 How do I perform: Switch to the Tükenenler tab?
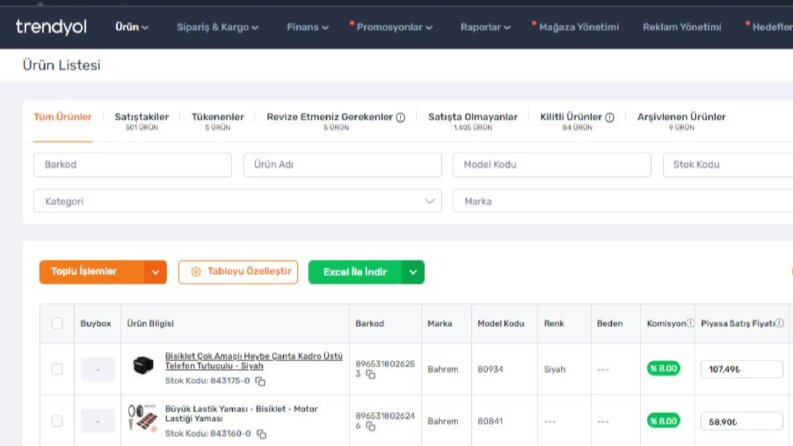[x=217, y=121]
